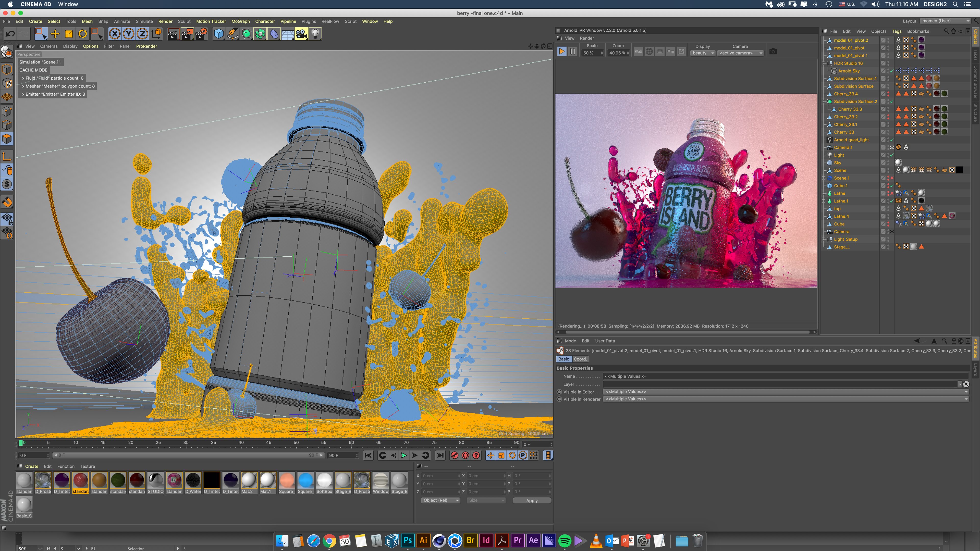Expand the Light_Setup tree item
The height and width of the screenshot is (551, 980).
point(824,239)
